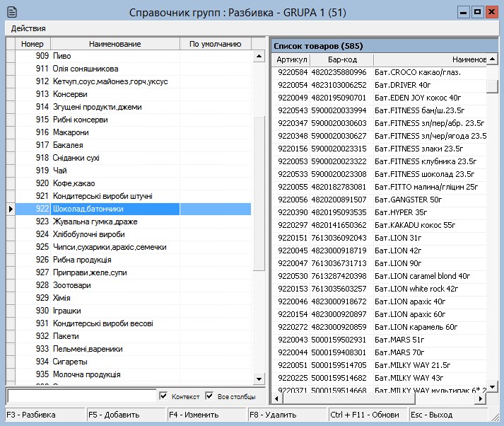The image size is (504, 426).
Task: Toggle the Контекст checkbox
Action: (x=164, y=396)
